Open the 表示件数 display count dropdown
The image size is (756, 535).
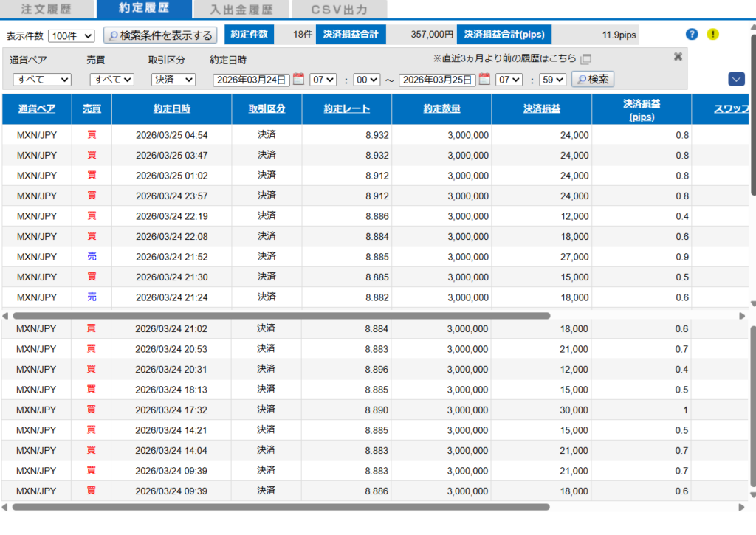pyautogui.click(x=72, y=35)
